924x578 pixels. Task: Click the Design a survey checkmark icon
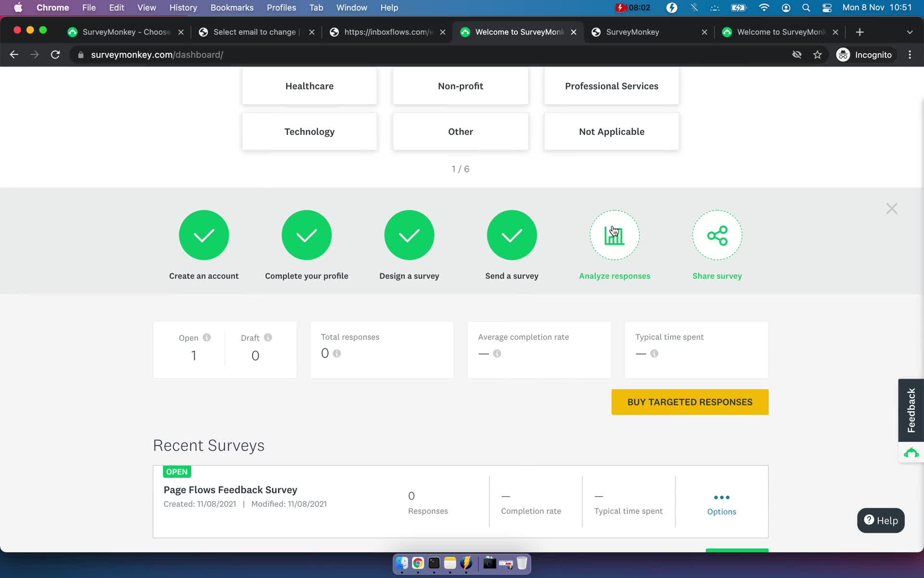409,235
